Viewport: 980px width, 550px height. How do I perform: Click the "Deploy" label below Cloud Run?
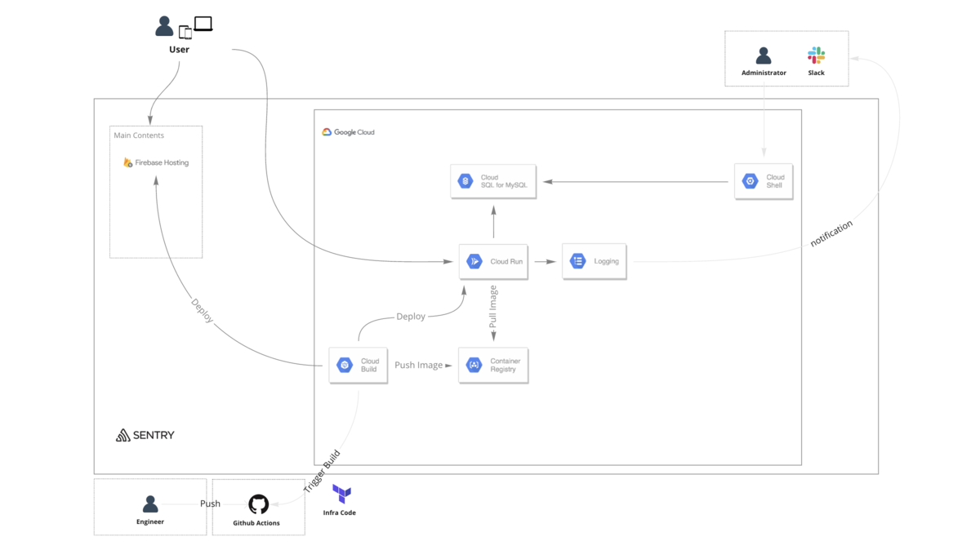coord(411,317)
